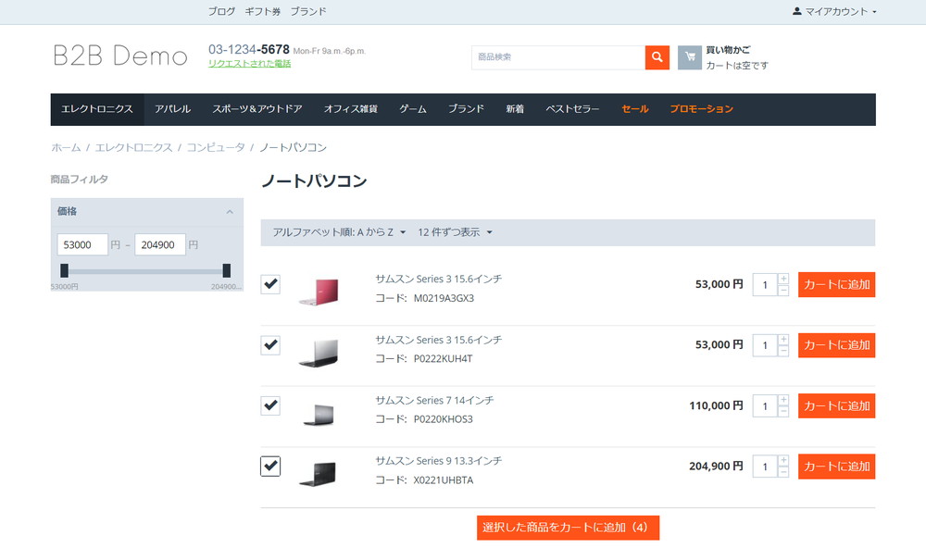Open Samsung Series 7 laptop thumbnail
Viewport: 926px width, 560px height.
(x=319, y=414)
